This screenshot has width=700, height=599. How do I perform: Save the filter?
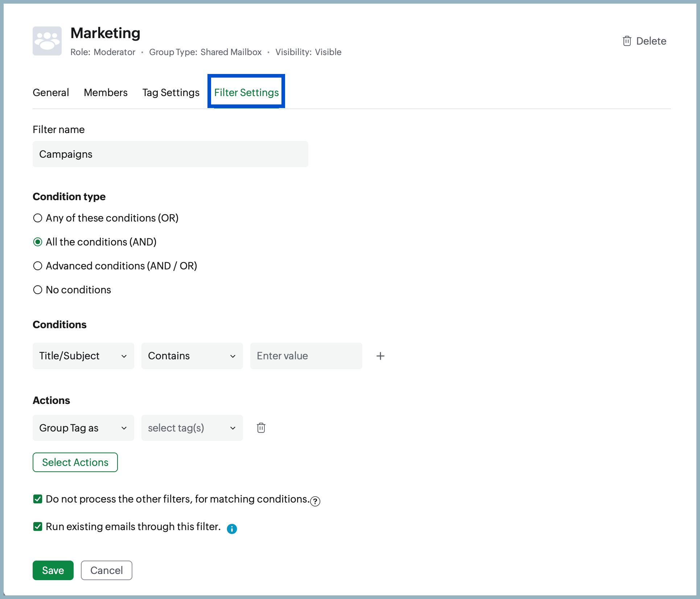(x=53, y=570)
